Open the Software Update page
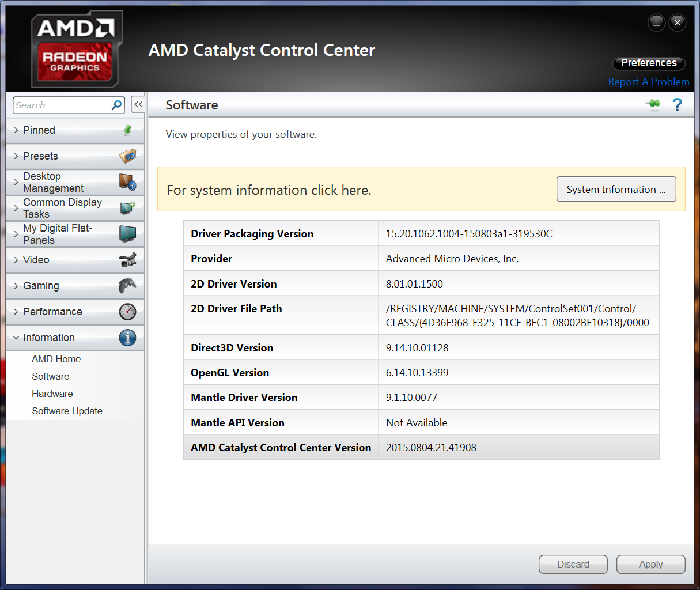700x590 pixels. 67,411
